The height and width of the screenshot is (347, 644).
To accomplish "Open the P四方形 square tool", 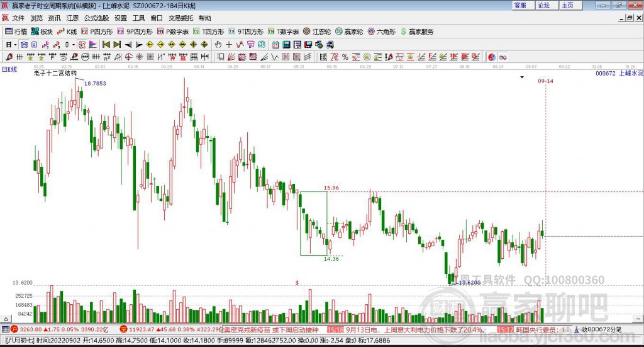I will (97, 31).
